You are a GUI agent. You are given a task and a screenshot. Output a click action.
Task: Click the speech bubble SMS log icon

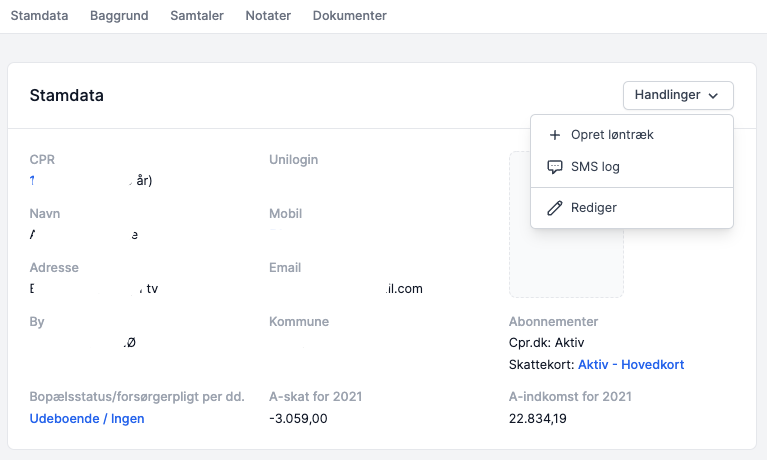[555, 167]
